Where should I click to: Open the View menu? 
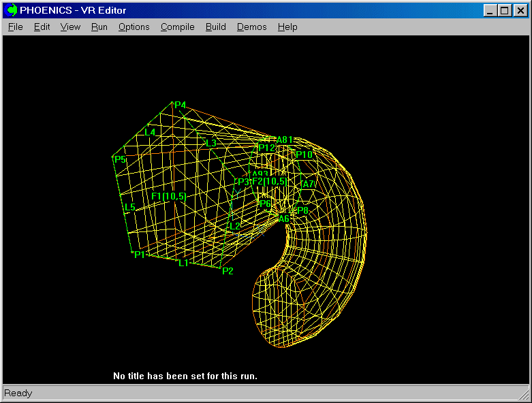(70, 27)
